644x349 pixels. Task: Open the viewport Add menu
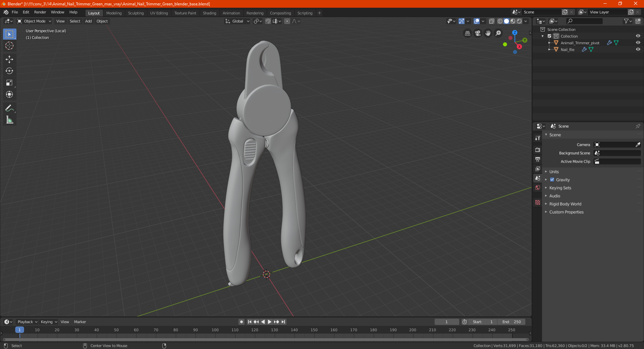(88, 21)
